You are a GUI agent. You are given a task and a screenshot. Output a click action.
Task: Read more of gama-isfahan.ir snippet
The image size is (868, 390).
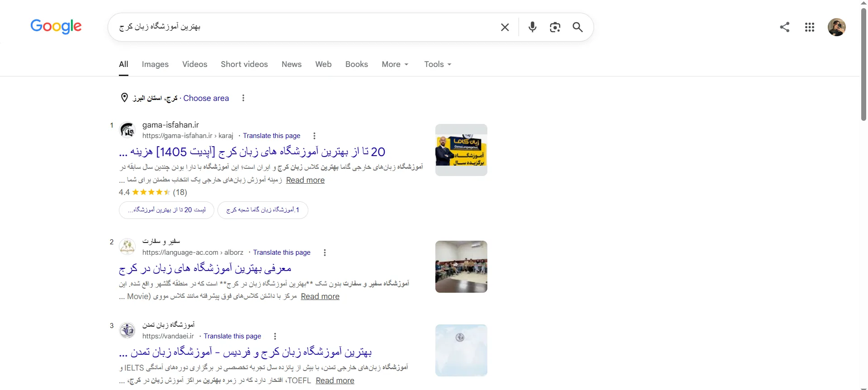click(x=305, y=180)
